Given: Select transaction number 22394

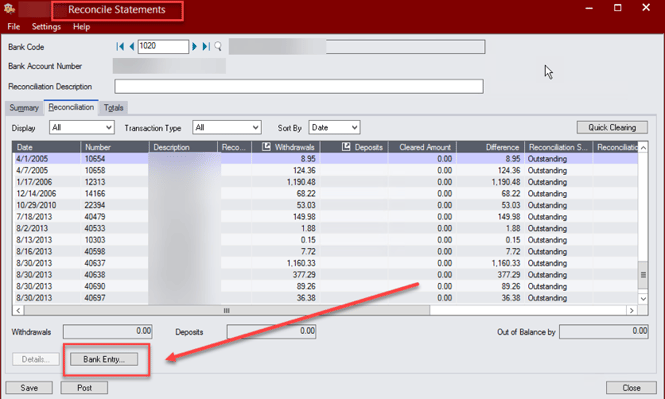Looking at the screenshot, I should click(95, 205).
